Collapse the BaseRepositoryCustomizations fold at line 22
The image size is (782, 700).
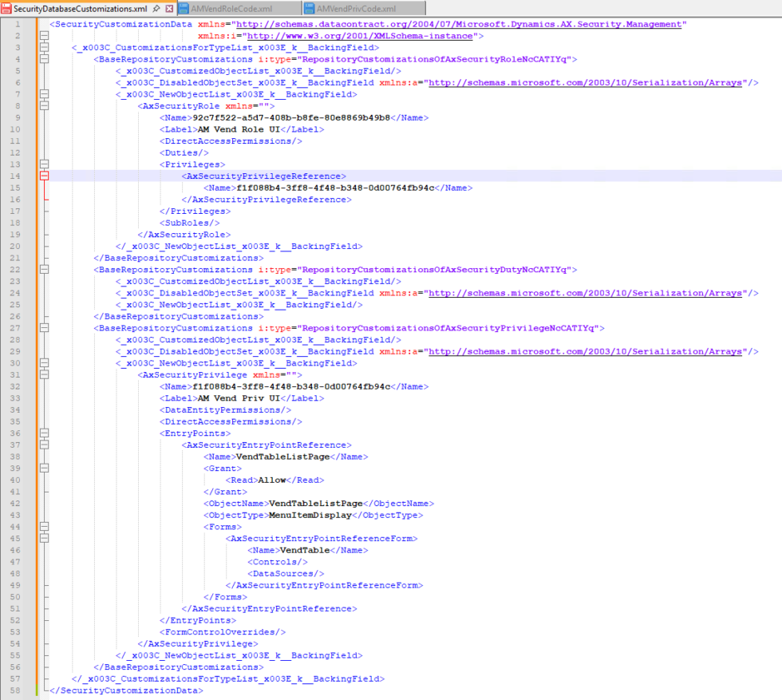pos(43,269)
